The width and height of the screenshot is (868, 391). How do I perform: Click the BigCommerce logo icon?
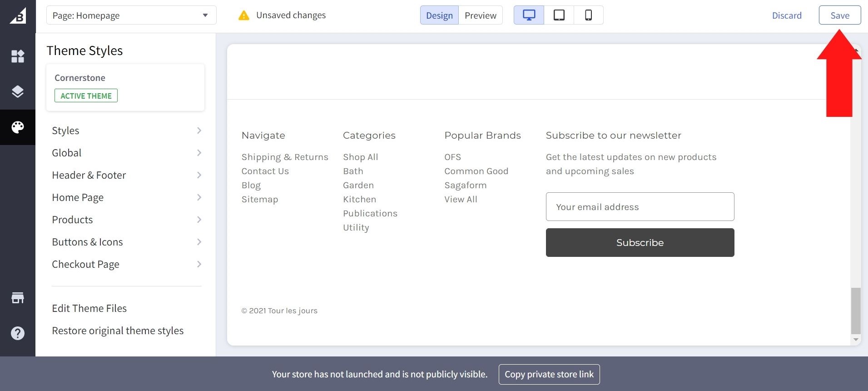click(18, 16)
